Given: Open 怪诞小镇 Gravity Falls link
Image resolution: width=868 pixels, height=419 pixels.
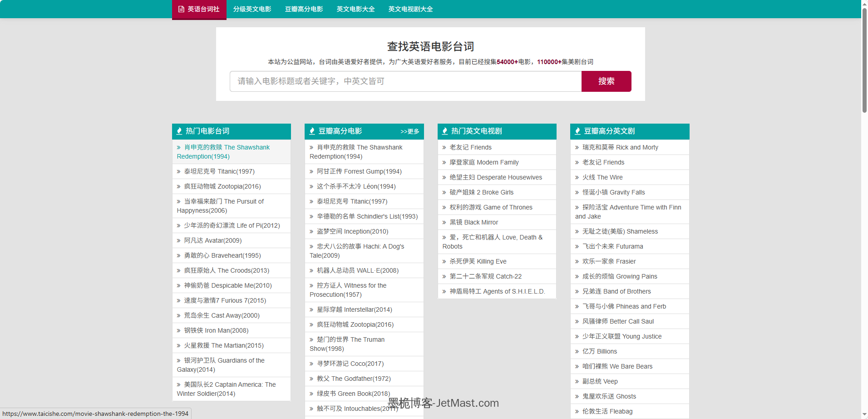Looking at the screenshot, I should click(613, 192).
